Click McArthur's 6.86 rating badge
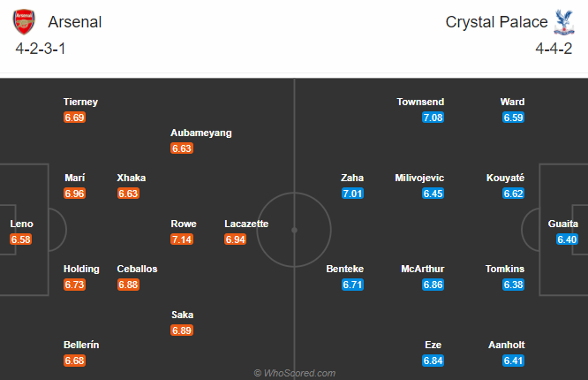The width and height of the screenshot is (588, 380). [x=433, y=285]
